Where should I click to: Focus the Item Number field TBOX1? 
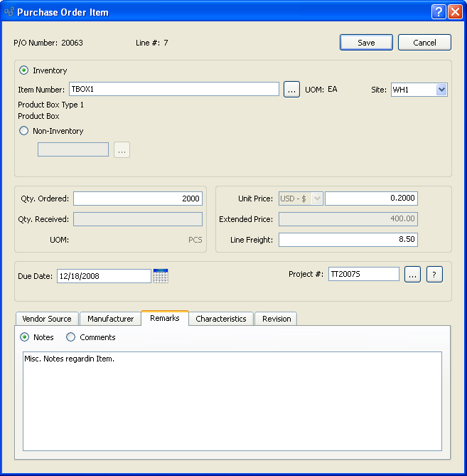174,89
